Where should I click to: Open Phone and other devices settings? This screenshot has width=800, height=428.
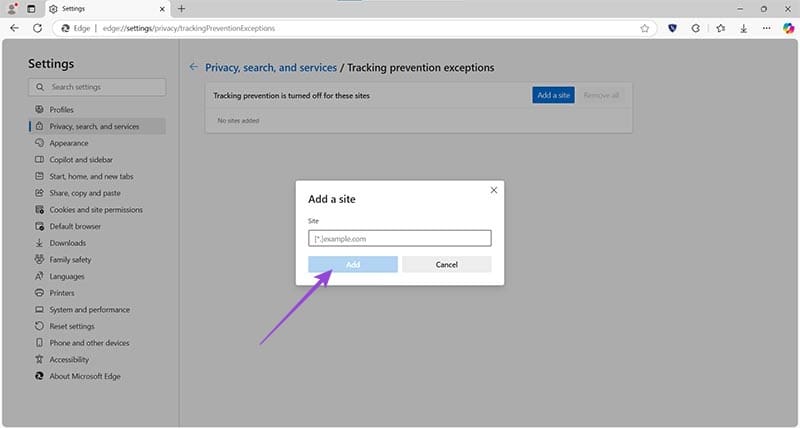pyautogui.click(x=89, y=343)
